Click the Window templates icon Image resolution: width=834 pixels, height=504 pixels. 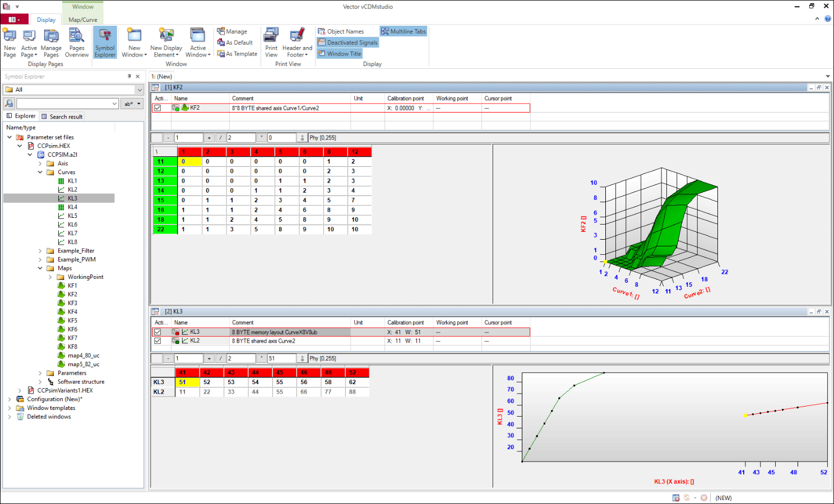click(x=20, y=408)
